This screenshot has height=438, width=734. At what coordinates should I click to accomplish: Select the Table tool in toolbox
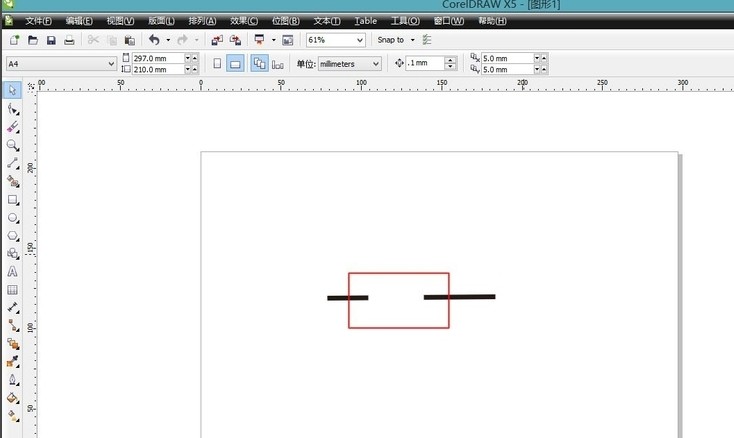click(13, 289)
